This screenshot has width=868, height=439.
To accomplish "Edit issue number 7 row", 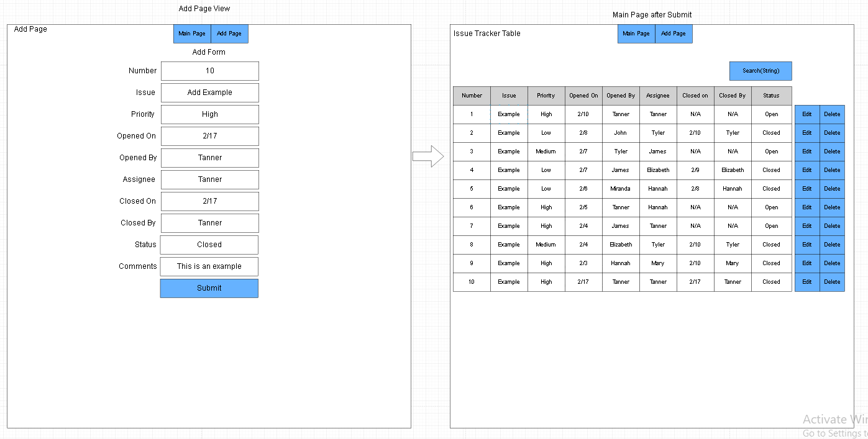I will pos(807,226).
